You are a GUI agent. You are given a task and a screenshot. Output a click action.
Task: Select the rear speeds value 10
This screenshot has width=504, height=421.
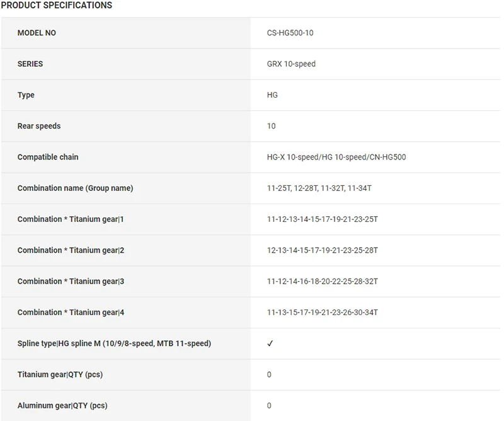(272, 126)
